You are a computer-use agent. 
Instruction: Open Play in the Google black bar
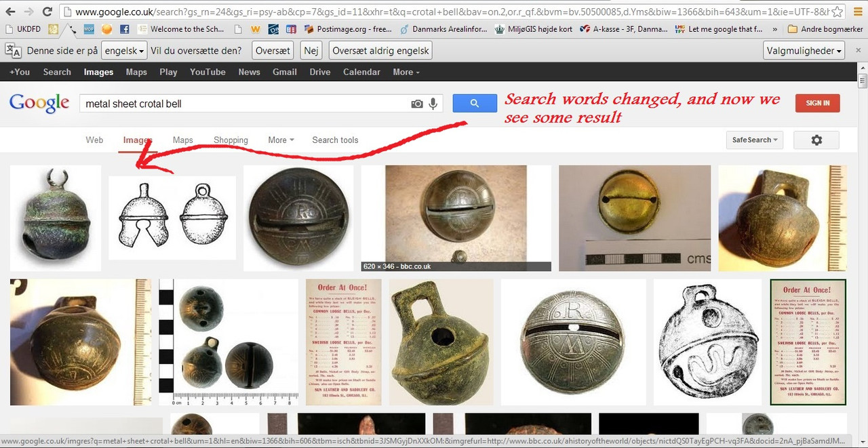pos(168,72)
